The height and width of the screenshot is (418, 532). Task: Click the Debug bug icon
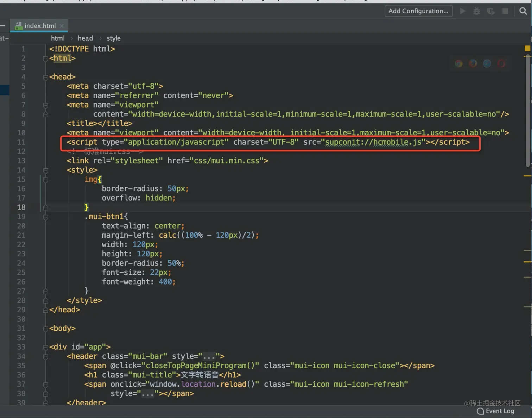[476, 11]
